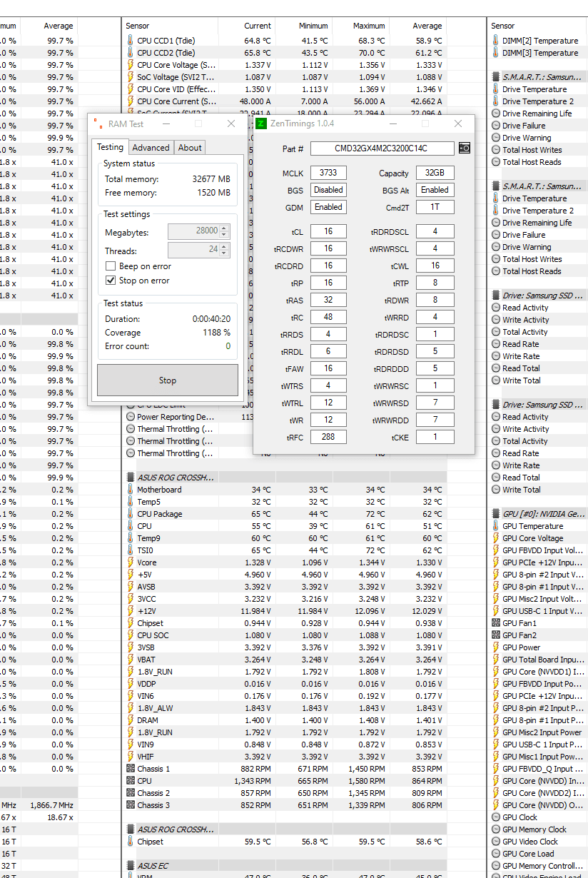Click the Coverage value 1188 %
This screenshot has height=878, width=588.
216,333
